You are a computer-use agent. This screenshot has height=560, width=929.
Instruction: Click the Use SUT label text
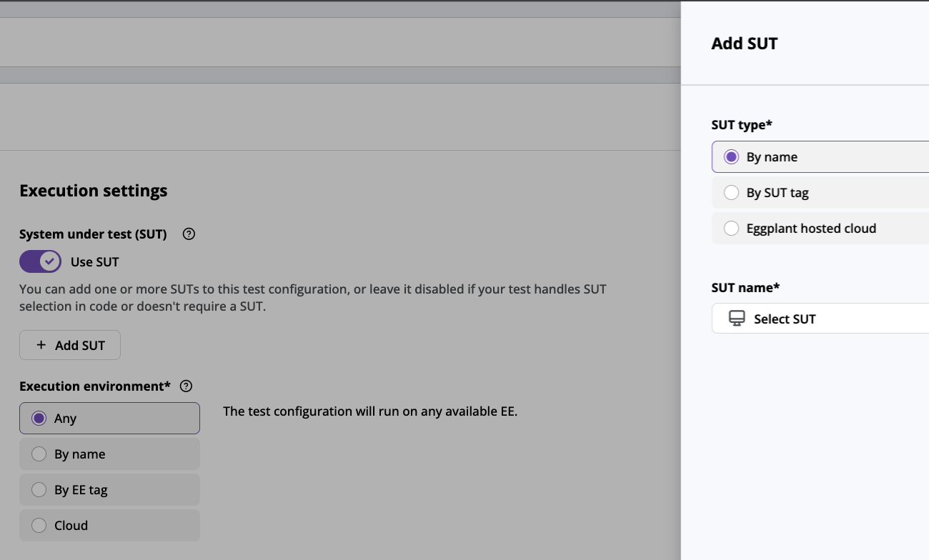click(x=94, y=262)
